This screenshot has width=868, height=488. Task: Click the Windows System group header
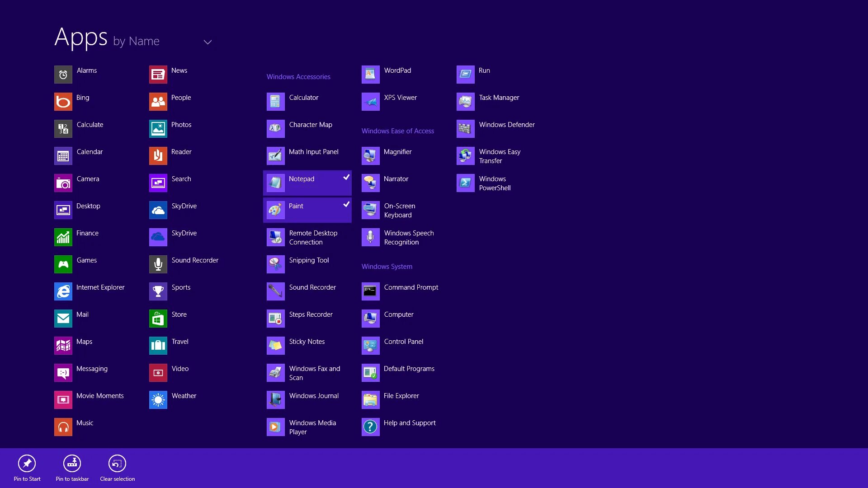pos(387,267)
